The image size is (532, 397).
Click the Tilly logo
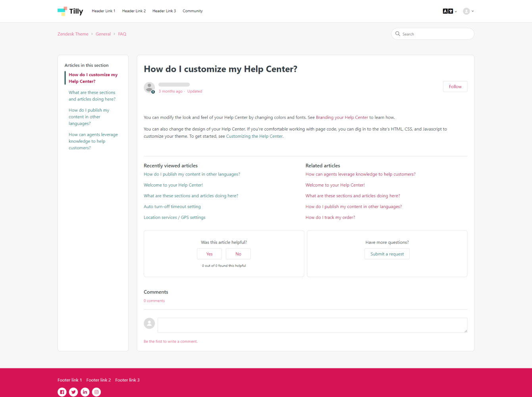coord(70,11)
